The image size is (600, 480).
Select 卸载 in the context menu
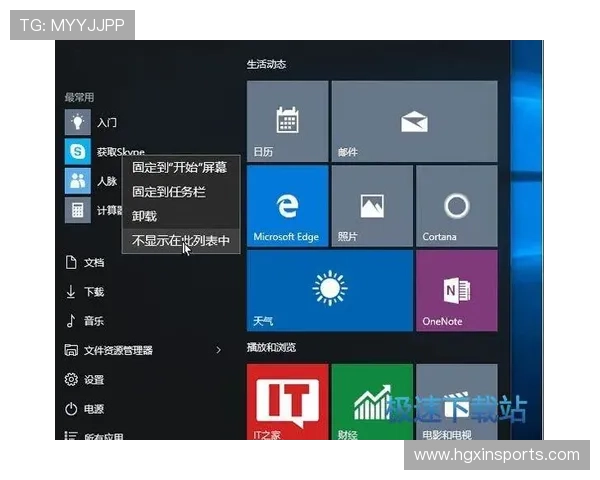[x=145, y=216]
